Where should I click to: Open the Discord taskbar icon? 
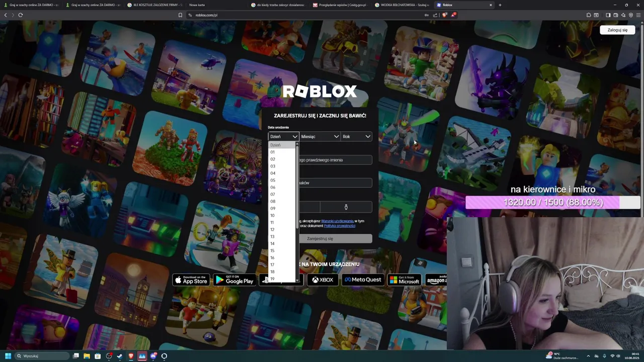tap(153, 356)
